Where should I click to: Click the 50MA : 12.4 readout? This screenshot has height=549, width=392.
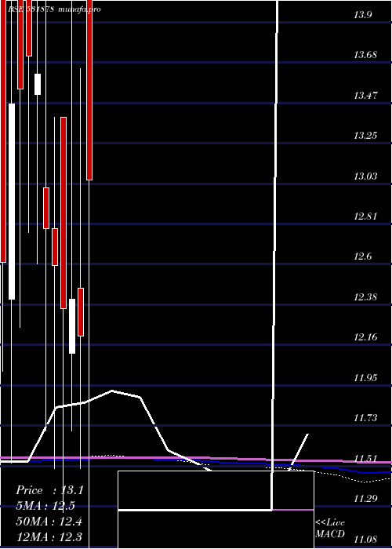pyautogui.click(x=49, y=522)
